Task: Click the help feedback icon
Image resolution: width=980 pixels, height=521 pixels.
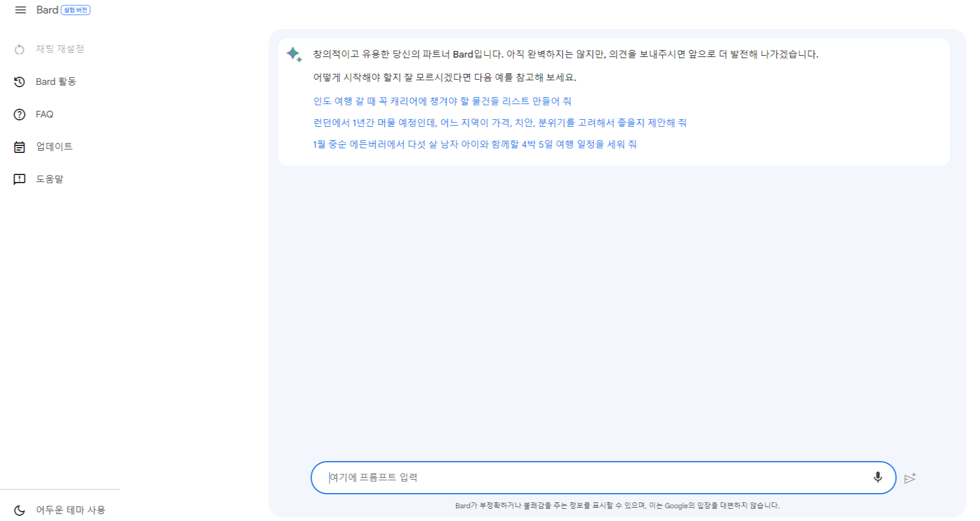Action: (20, 179)
